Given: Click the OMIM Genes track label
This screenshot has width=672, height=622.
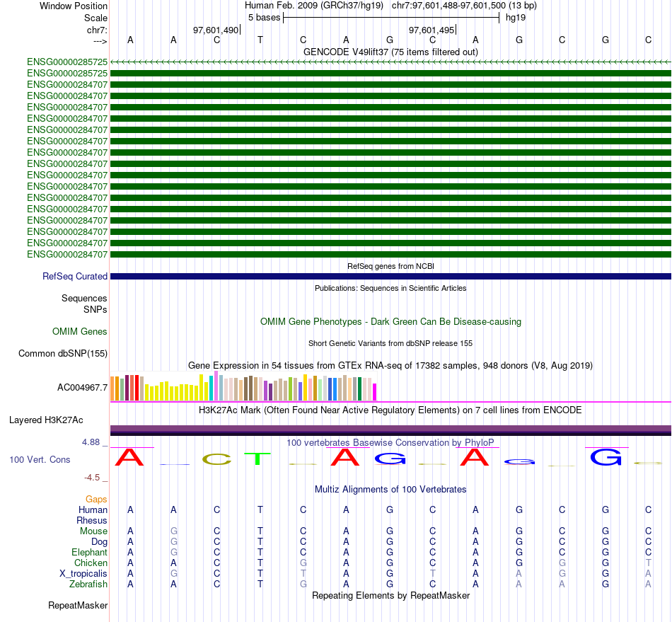Looking at the screenshot, I should [80, 331].
